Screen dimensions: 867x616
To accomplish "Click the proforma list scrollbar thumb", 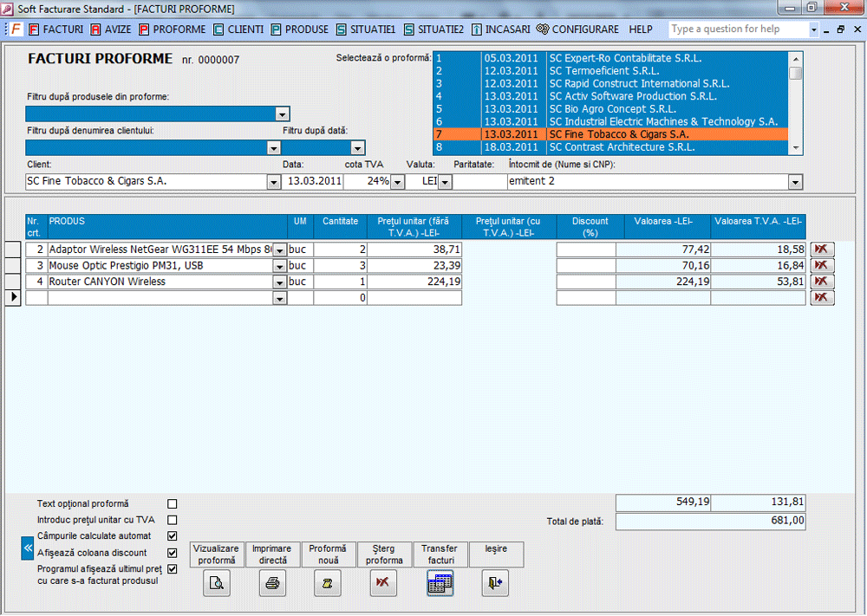I will [796, 73].
